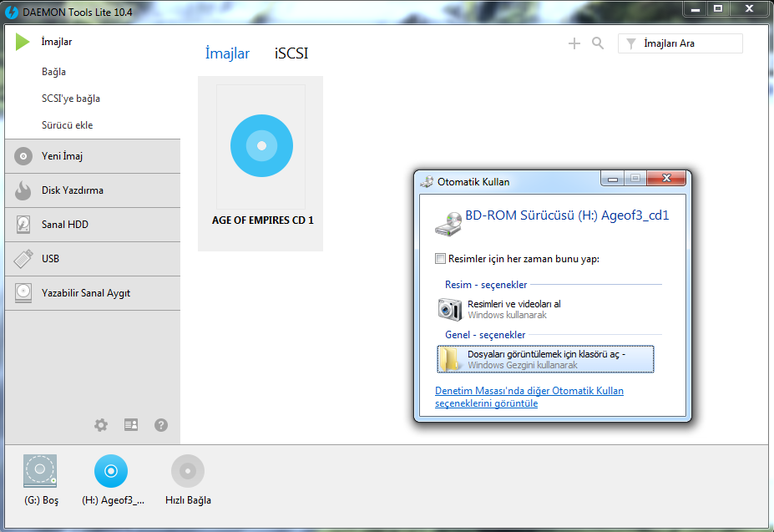Click the magnifier search icon
774x532 pixels.
598,43
